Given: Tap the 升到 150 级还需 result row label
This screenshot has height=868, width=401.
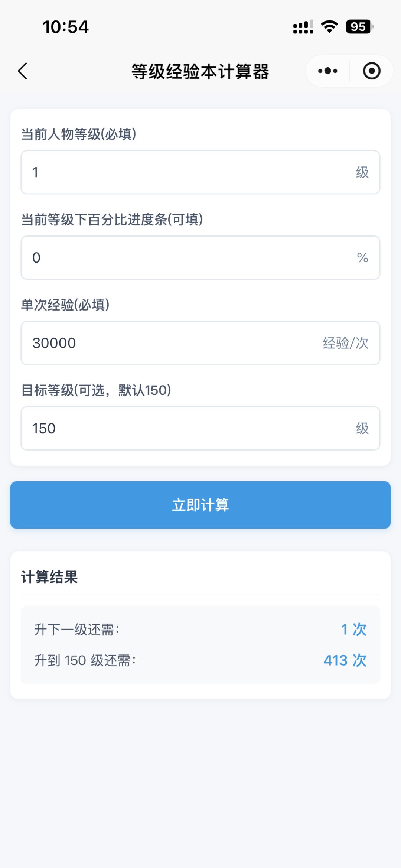Looking at the screenshot, I should (x=85, y=660).
